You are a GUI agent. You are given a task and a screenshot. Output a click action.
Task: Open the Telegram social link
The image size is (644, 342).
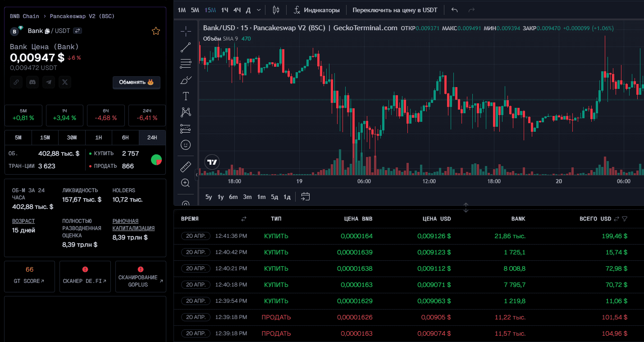[x=49, y=82]
